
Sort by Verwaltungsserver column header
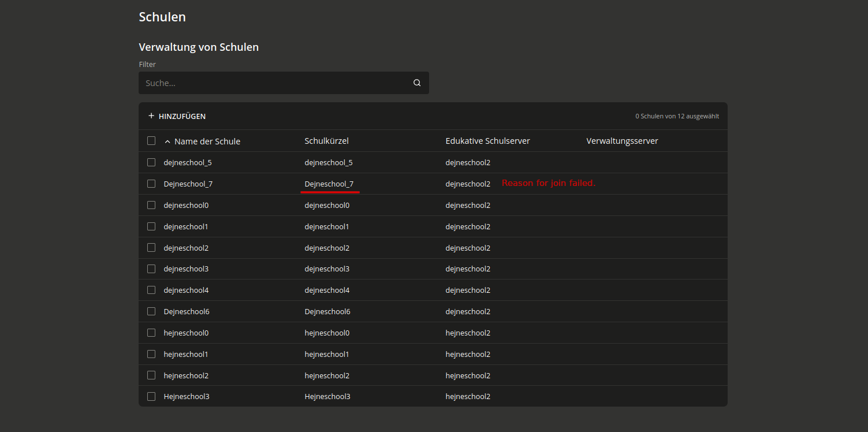622,141
